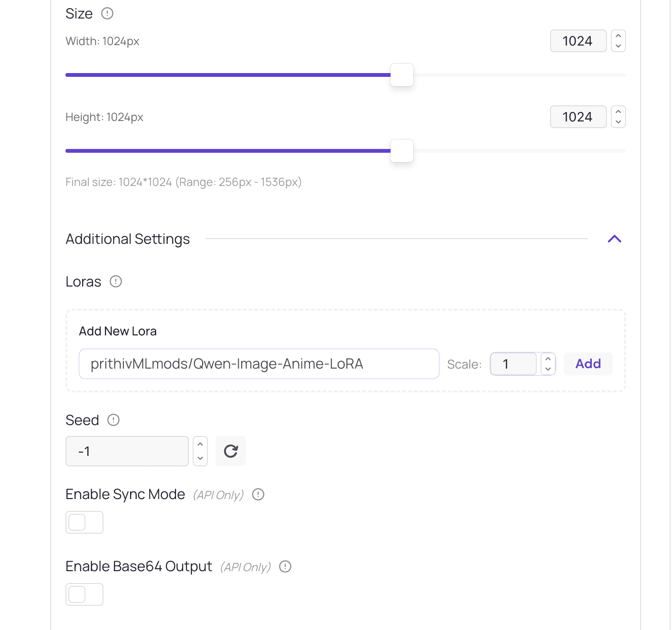Click the Height slider handle
The height and width of the screenshot is (630, 672).
pyautogui.click(x=402, y=151)
